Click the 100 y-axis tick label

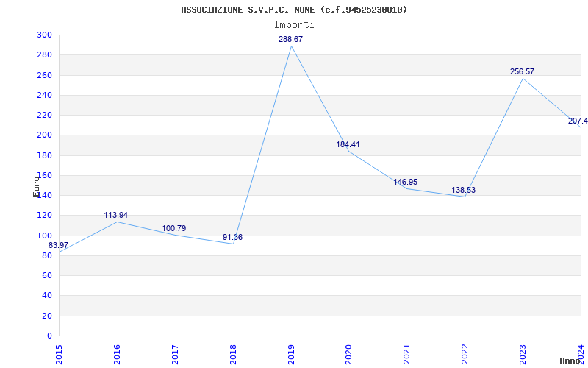[x=44, y=236]
